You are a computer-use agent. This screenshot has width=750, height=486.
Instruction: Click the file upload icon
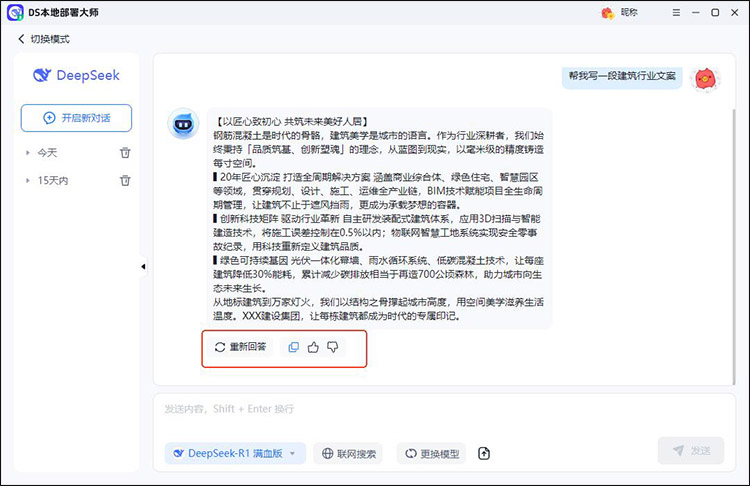pyautogui.click(x=484, y=453)
